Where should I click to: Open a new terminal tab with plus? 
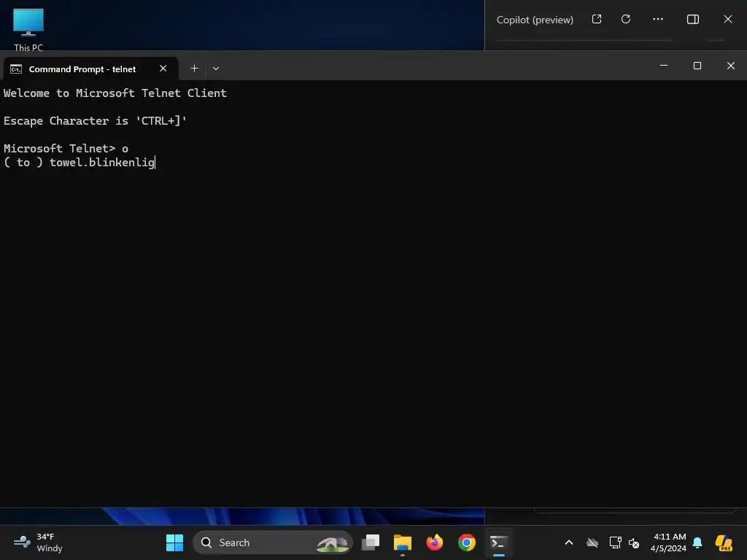pyautogui.click(x=194, y=69)
